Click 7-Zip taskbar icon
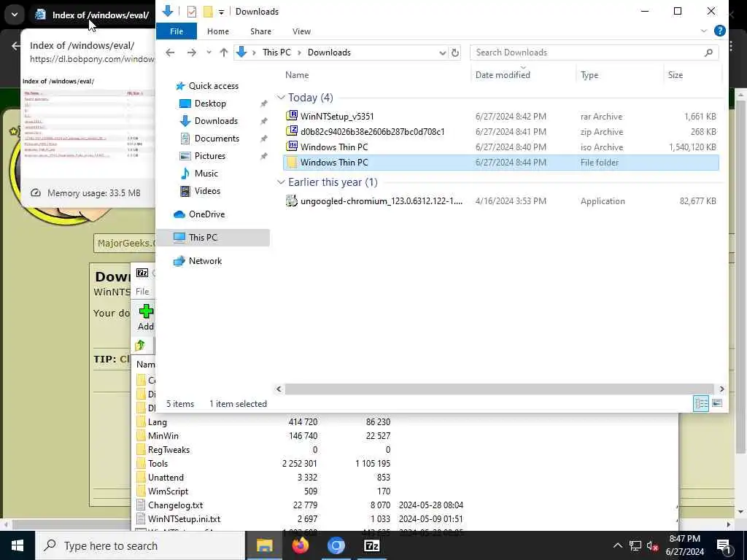The width and height of the screenshot is (747, 560). (371, 545)
